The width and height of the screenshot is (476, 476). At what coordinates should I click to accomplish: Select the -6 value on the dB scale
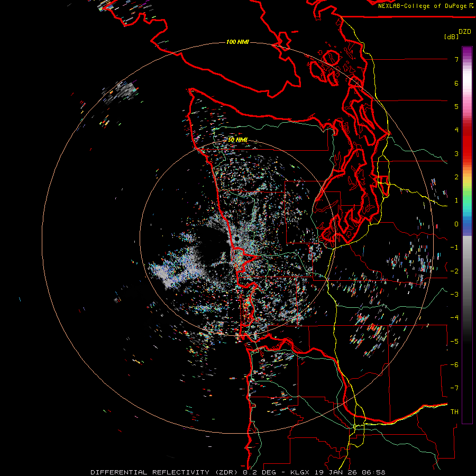click(x=454, y=364)
